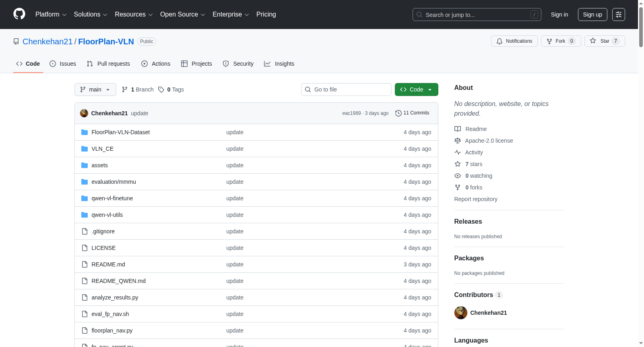
Task: Click the repository book icon near Chenkehan21
Action: pyautogui.click(x=16, y=42)
